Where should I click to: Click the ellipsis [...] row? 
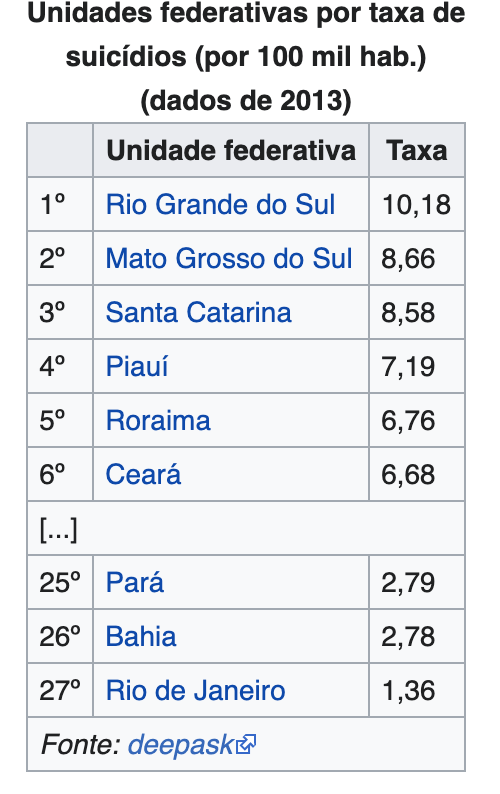point(246,529)
